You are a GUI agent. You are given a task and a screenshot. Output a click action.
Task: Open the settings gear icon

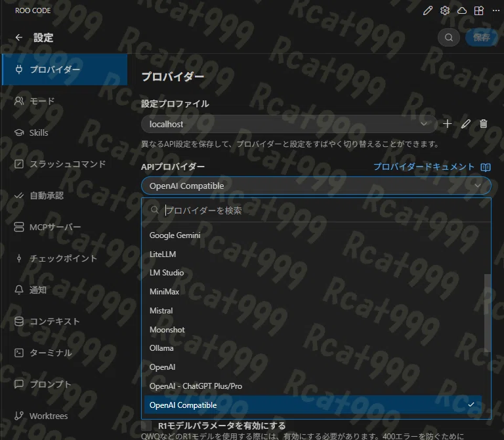445,10
